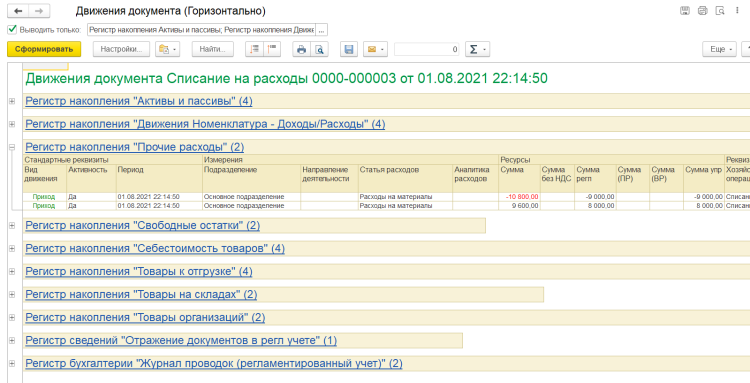
Task: Click the Сформировать button
Action: click(44, 49)
